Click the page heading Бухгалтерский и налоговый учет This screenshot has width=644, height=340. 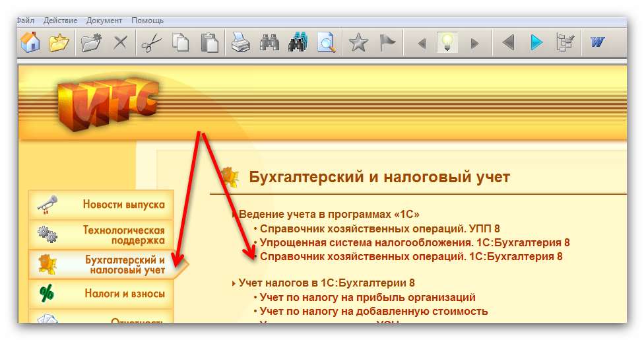379,177
